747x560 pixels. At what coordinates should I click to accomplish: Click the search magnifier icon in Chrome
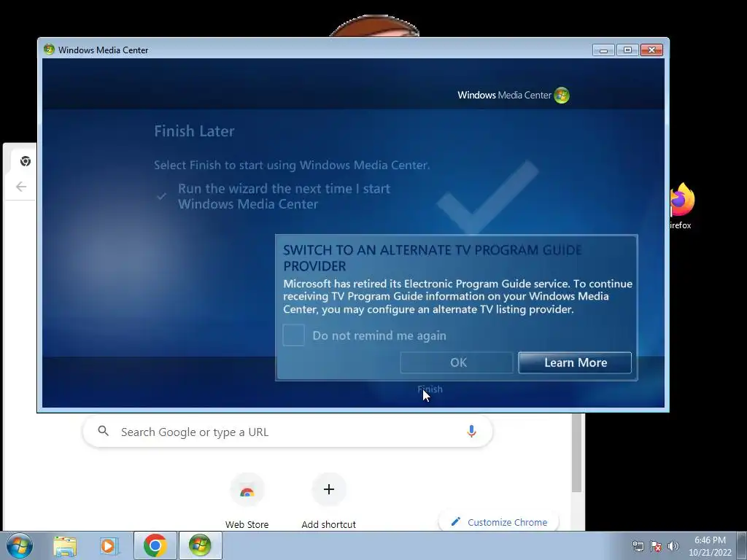pyautogui.click(x=103, y=432)
